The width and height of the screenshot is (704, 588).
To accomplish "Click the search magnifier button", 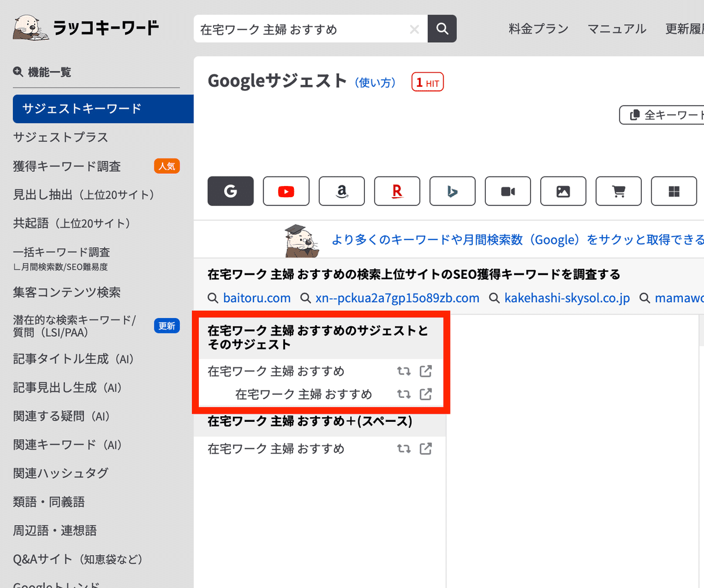I will (x=442, y=28).
